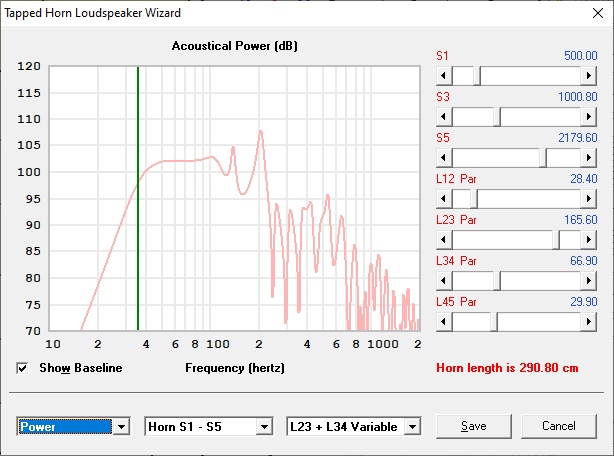Screen dimensions: 614x456
Task: Increase L45 Par with right arrow
Action: pos(588,322)
